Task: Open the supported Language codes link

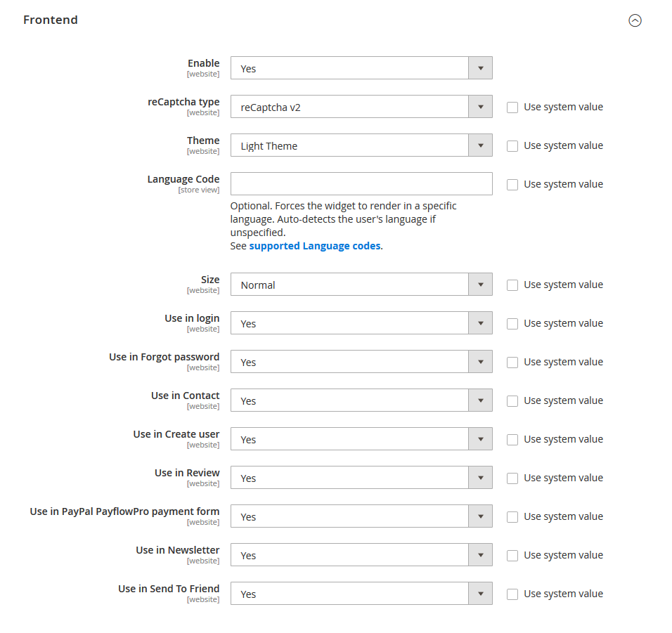Action: 315,246
